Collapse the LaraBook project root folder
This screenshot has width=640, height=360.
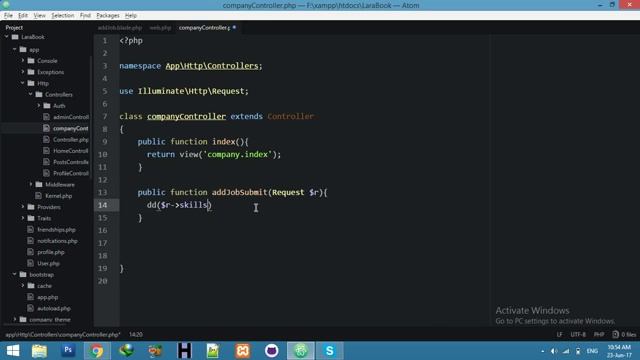pos(7,37)
